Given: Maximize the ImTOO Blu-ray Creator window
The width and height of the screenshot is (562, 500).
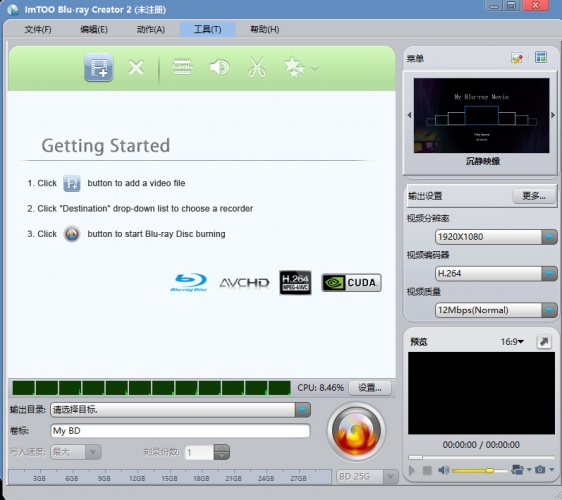Looking at the screenshot, I should pos(512,6).
